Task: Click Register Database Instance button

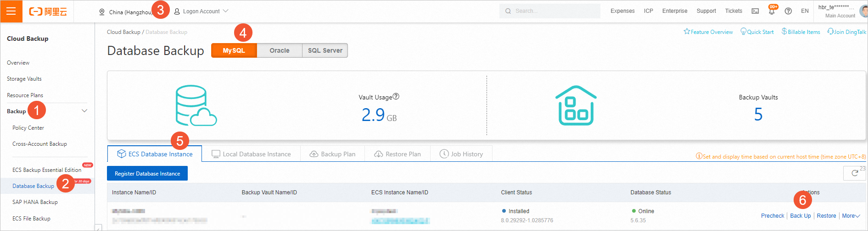Action: tap(147, 174)
